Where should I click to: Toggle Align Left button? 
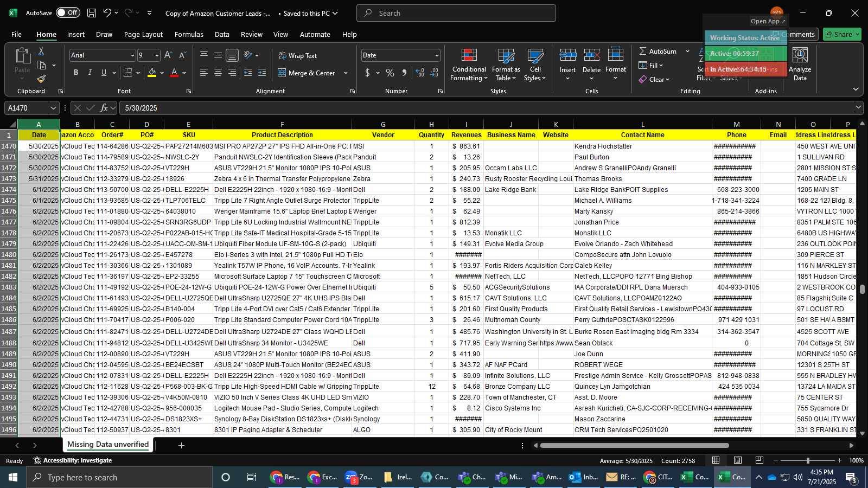coord(204,73)
